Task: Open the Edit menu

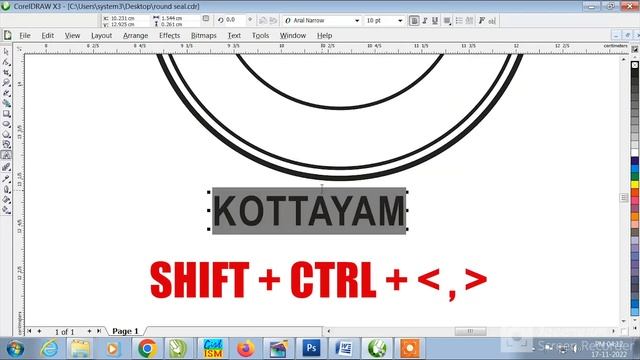Action: [x=47, y=36]
